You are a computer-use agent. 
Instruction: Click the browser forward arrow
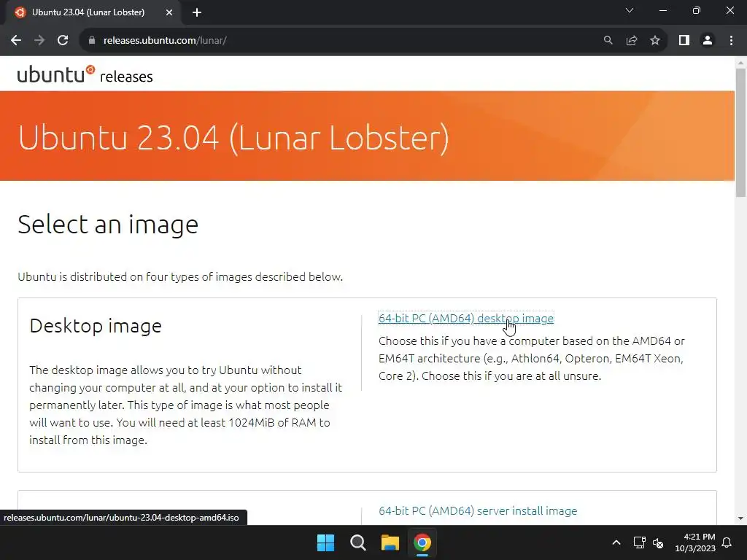[x=39, y=41]
